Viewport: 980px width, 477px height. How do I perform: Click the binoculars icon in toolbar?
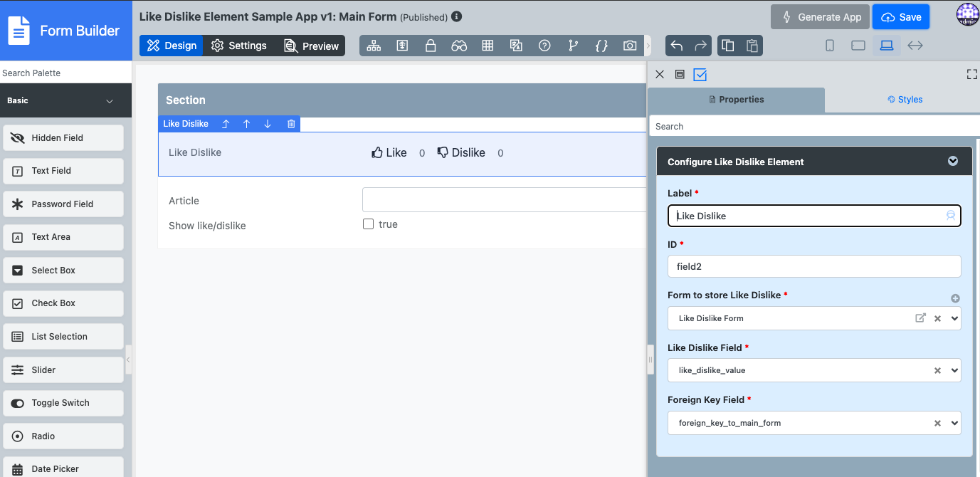tap(459, 46)
